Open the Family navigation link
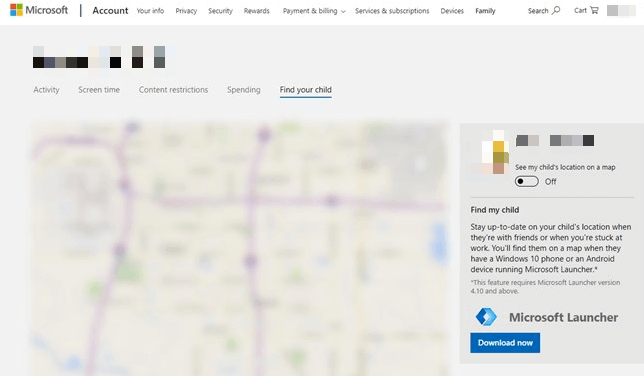This screenshot has height=376, width=644. (485, 11)
